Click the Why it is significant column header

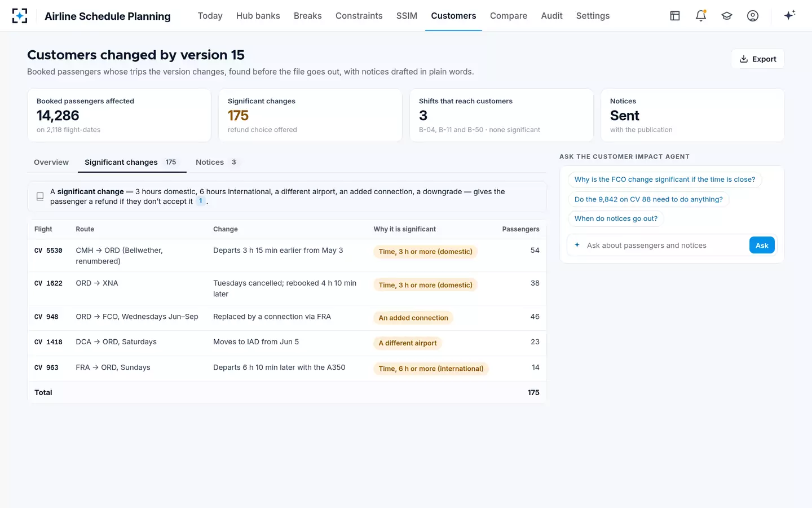(404, 229)
